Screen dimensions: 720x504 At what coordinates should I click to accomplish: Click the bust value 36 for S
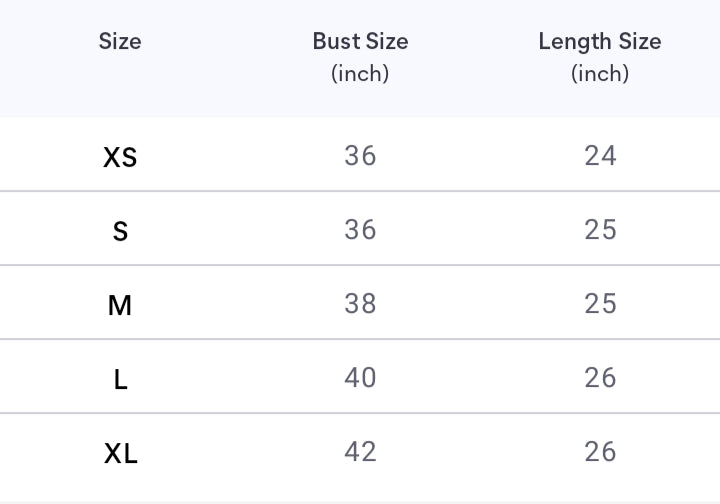360,230
